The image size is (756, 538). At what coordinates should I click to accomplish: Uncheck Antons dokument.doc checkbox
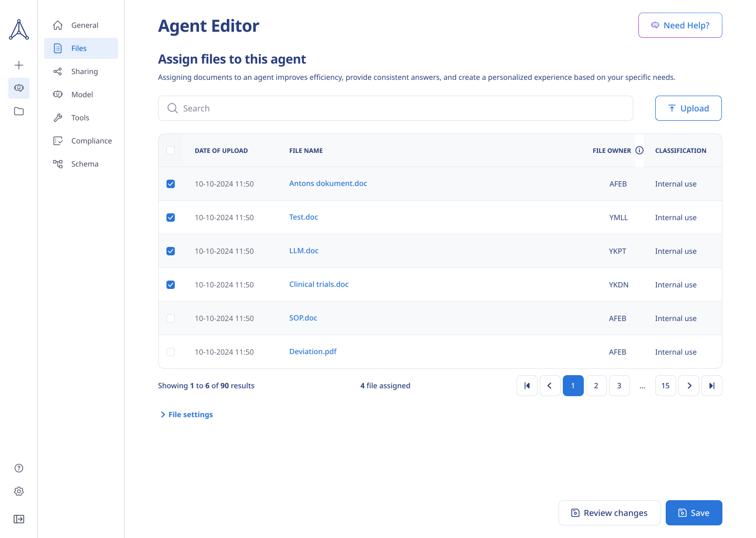click(171, 184)
